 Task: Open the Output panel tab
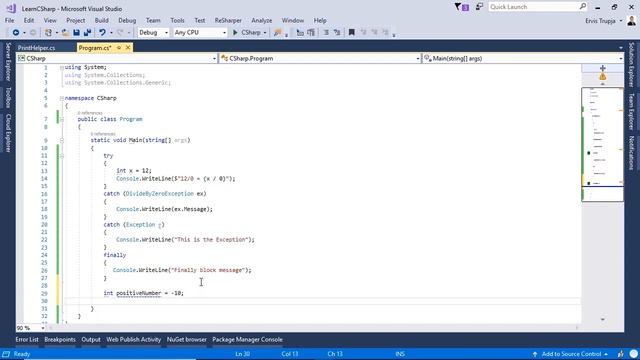click(x=91, y=339)
